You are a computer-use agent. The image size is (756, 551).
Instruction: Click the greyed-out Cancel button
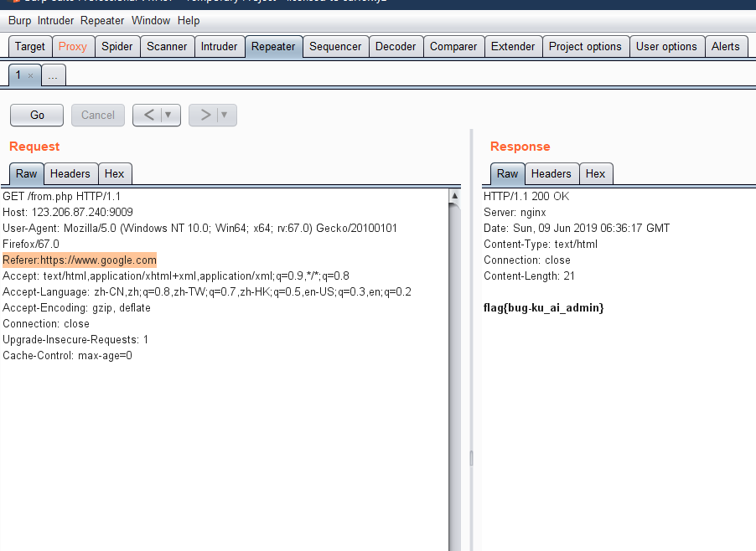(98, 115)
